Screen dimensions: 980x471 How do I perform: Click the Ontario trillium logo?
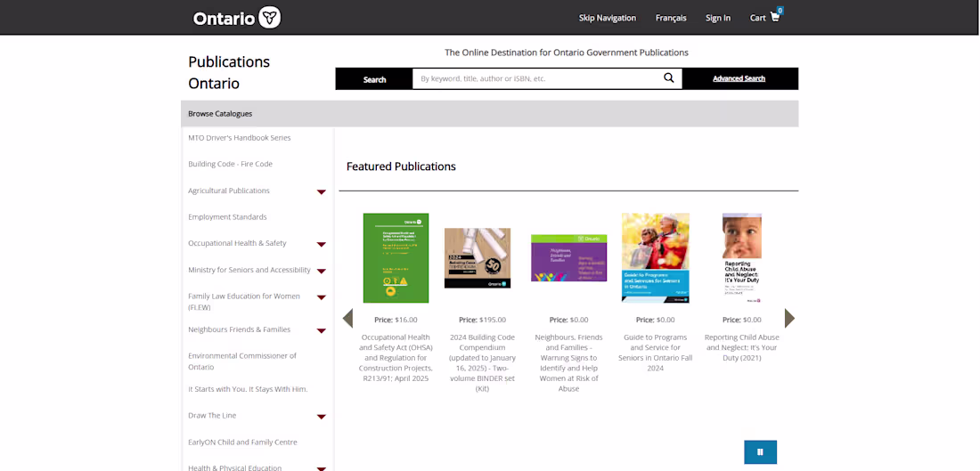pos(237,18)
